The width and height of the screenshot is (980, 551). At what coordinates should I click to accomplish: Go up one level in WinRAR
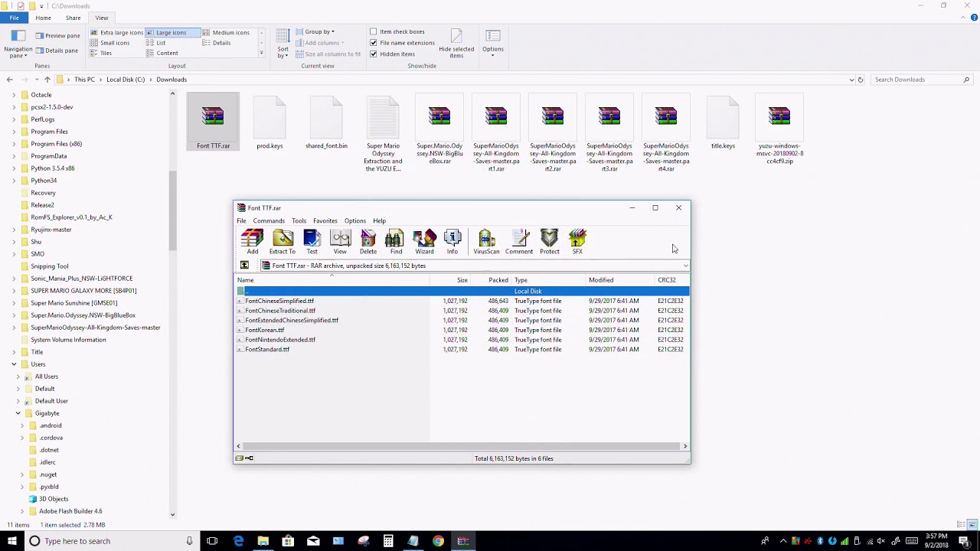pos(245,266)
